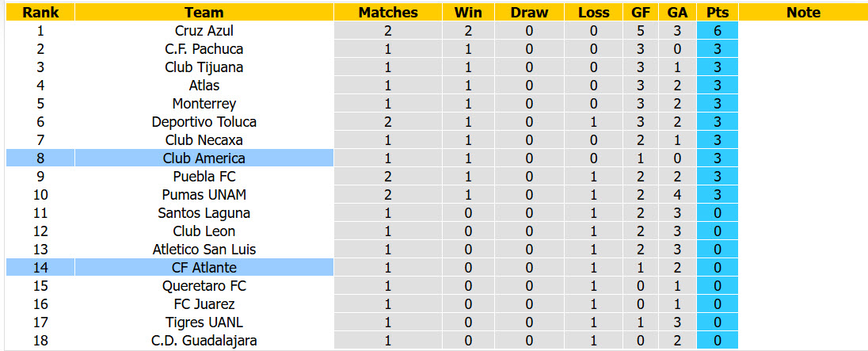Screen dimensions: 868x351
Task: Click the Pts column header
Action: (718, 13)
